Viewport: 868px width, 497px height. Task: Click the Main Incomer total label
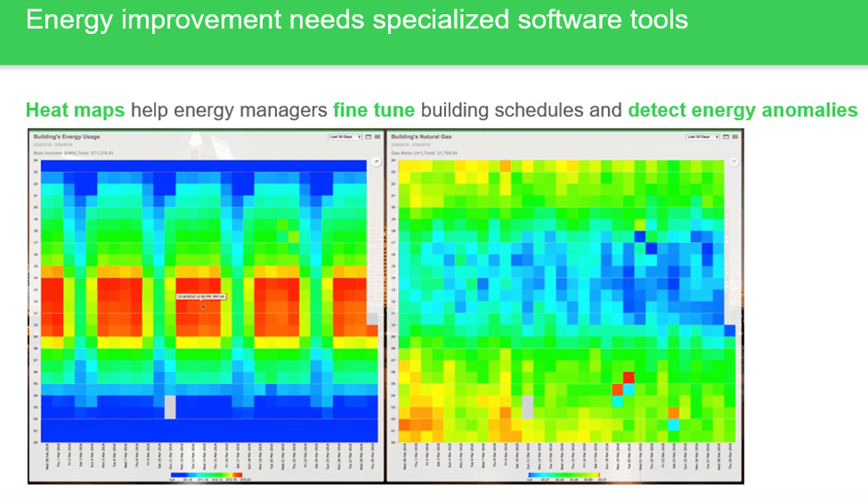click(73, 153)
